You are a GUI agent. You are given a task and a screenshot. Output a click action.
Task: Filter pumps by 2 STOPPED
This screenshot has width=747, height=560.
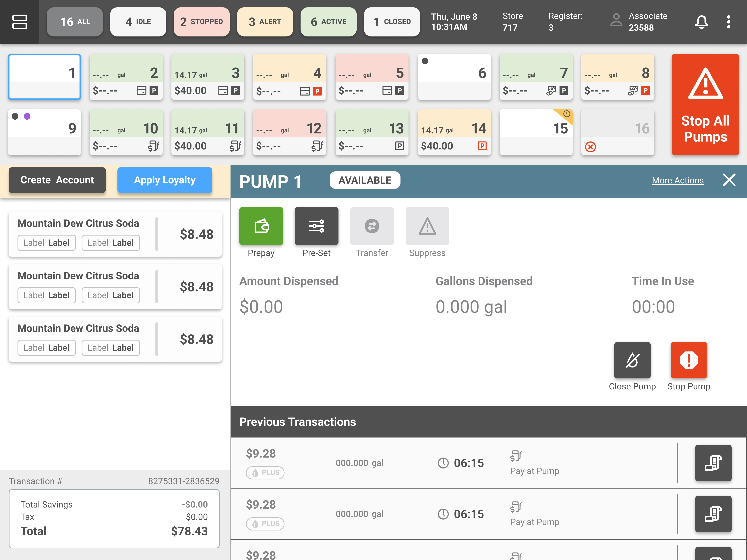point(202,22)
